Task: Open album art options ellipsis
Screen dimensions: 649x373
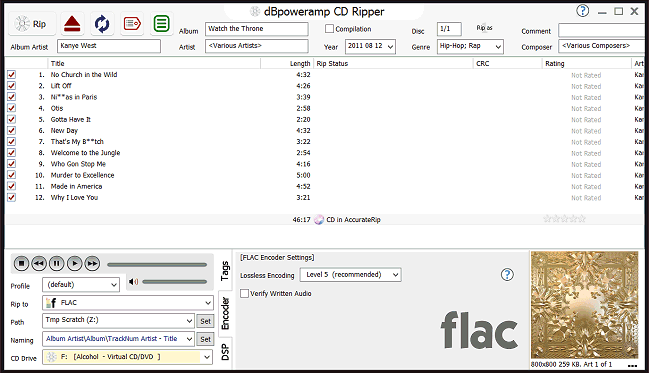Action: pos(632,366)
